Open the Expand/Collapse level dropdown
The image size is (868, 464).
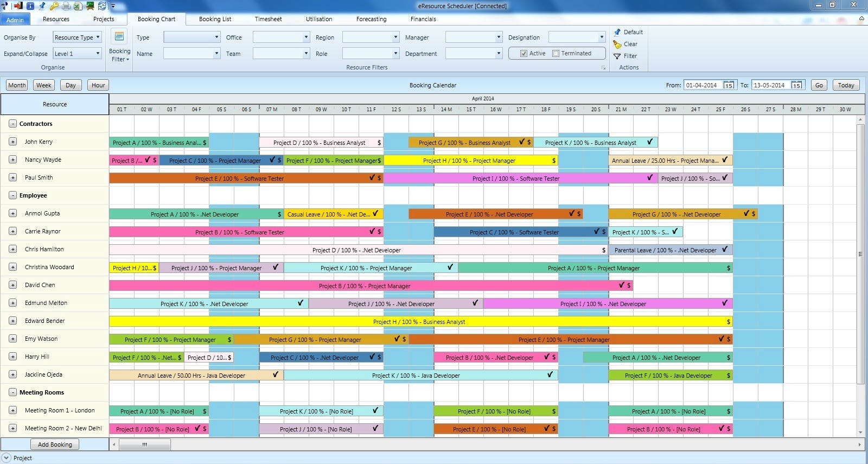coord(77,54)
